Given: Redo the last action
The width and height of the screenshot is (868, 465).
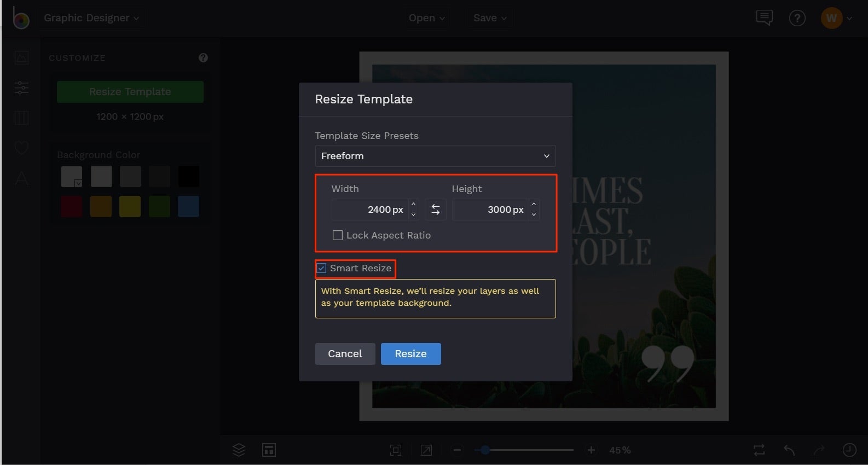Looking at the screenshot, I should 819,450.
